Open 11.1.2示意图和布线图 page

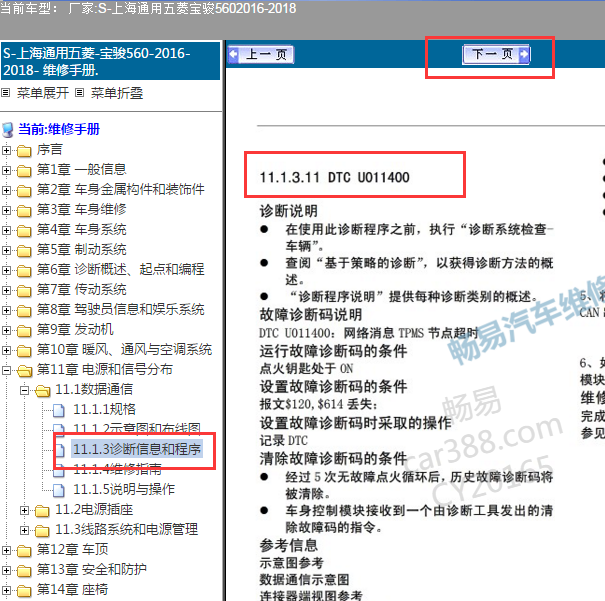137,429
